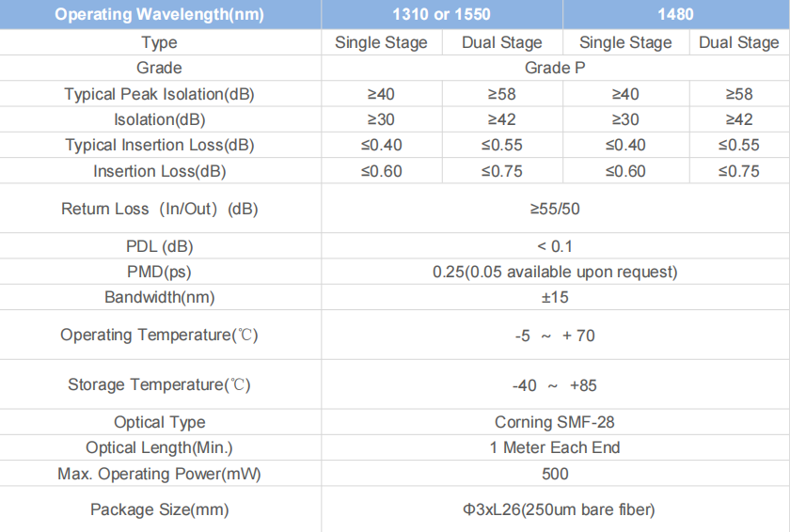
Task: Select the '1310 or 1550' column header
Action: tap(442, 15)
